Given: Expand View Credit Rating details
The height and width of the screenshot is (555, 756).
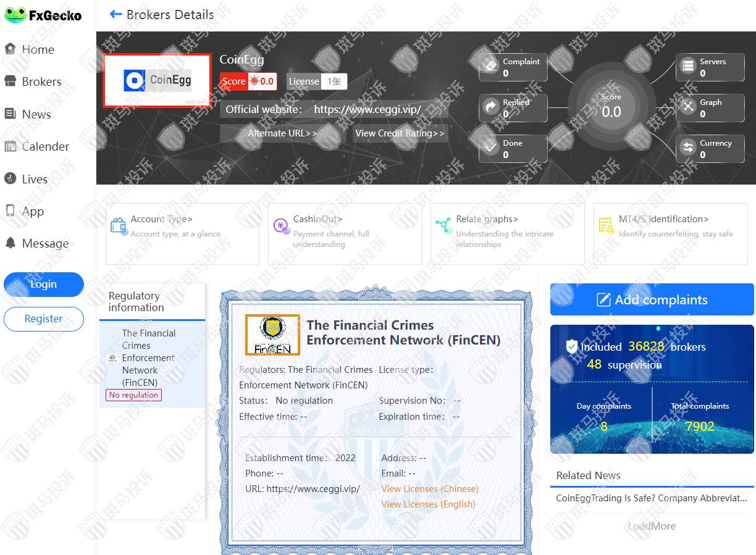Looking at the screenshot, I should click(400, 133).
